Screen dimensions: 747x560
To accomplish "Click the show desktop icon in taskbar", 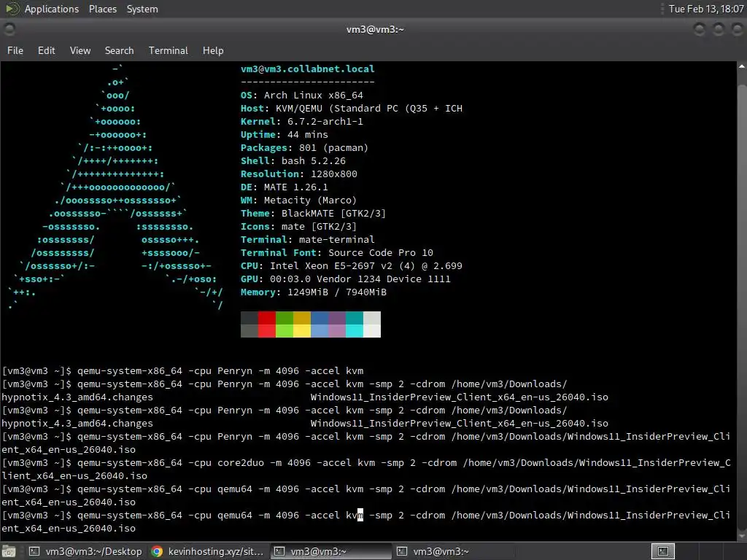I will [9, 551].
